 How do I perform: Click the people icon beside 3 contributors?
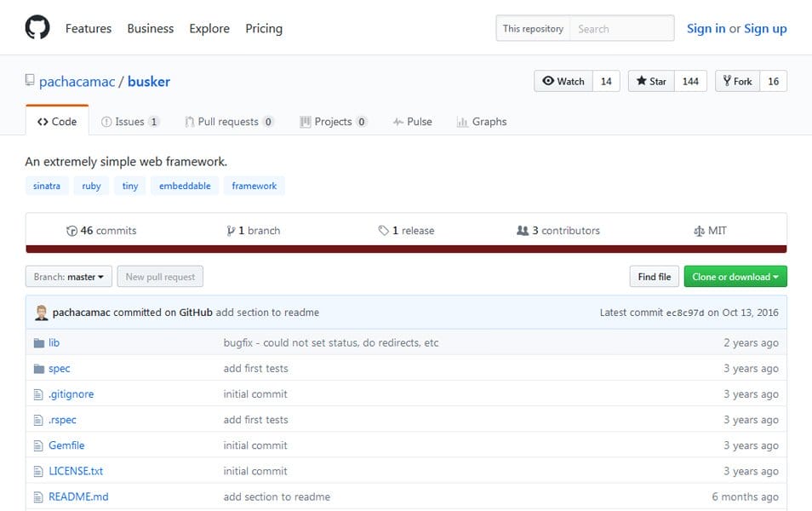pos(523,231)
